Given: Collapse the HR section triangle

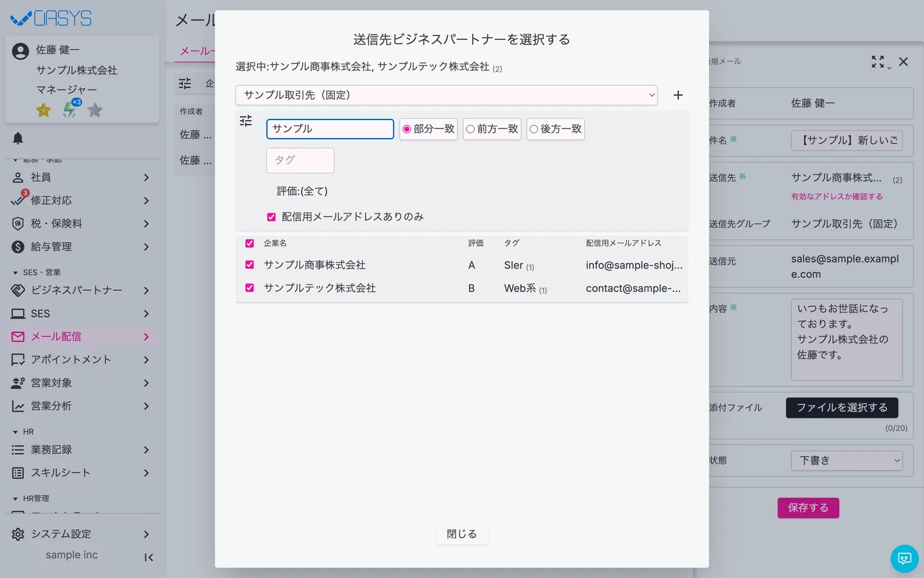Looking at the screenshot, I should tap(15, 432).
